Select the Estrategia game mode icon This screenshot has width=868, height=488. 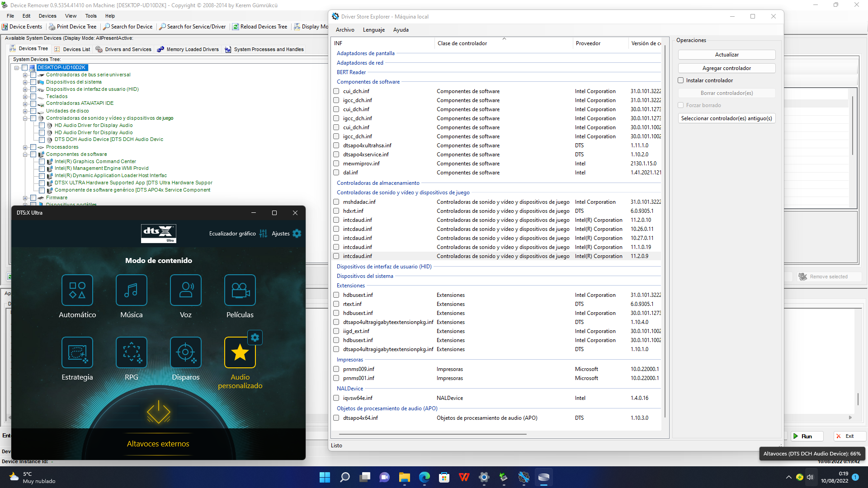pos(77,352)
